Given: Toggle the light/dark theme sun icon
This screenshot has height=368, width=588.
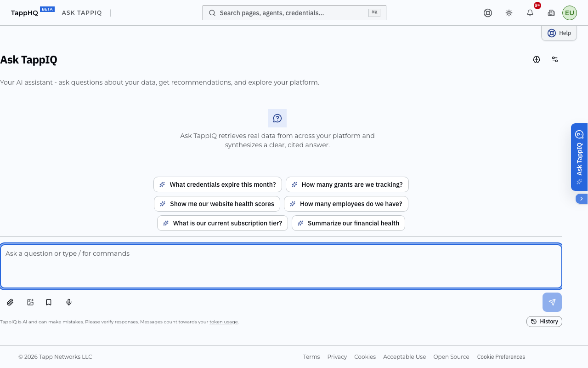Looking at the screenshot, I should [509, 13].
